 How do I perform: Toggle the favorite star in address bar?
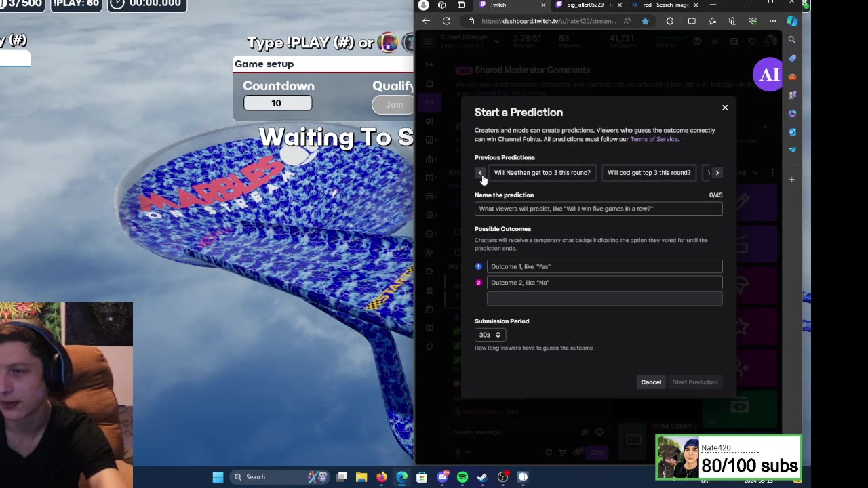pos(645,21)
